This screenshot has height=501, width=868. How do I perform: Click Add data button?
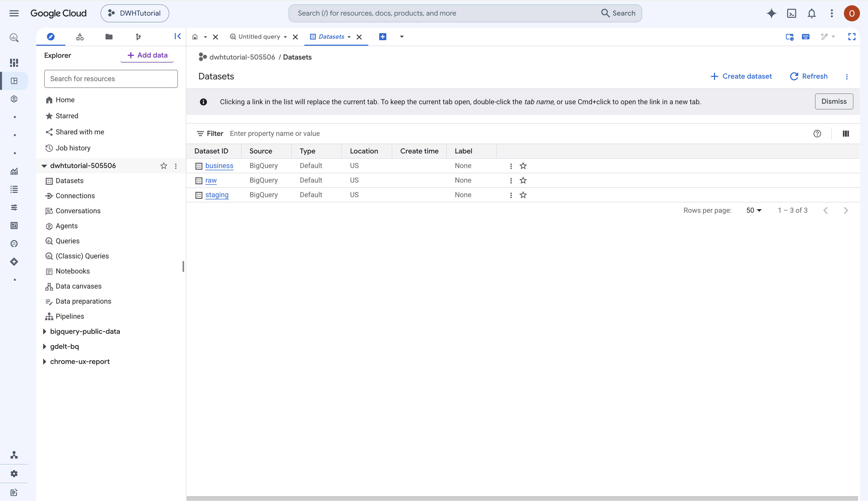147,55
